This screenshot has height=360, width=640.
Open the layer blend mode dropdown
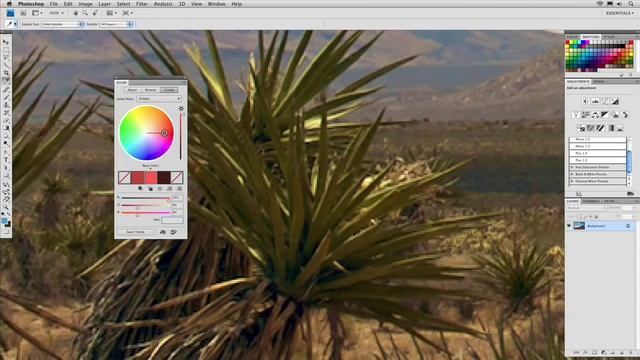tap(585, 208)
